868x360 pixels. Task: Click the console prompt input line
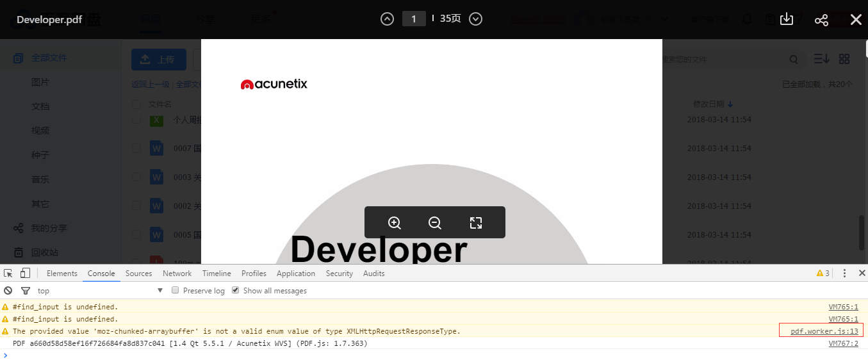click(434, 354)
